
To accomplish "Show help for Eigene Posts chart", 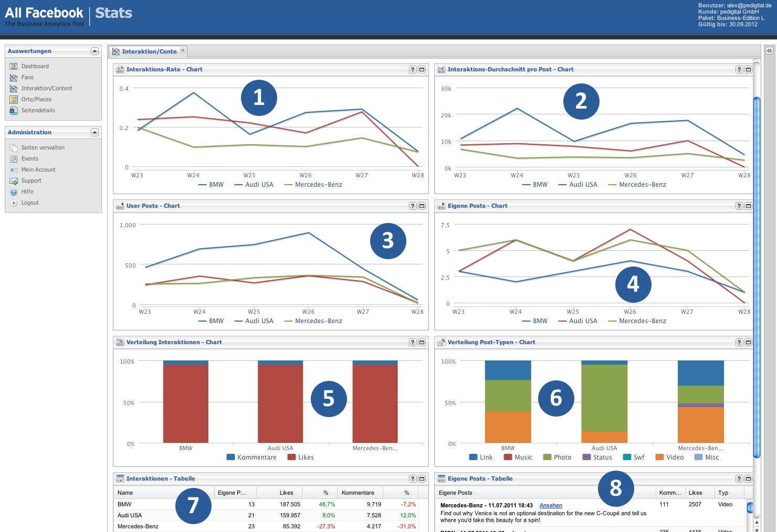I will click(739, 206).
